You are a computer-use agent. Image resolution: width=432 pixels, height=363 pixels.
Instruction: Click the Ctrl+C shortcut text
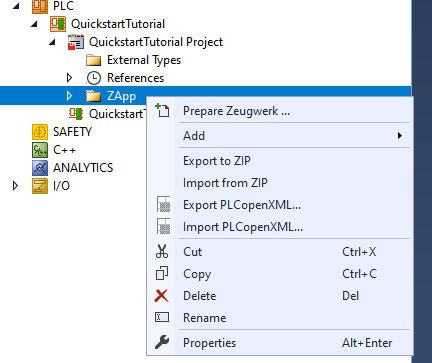[x=359, y=274]
